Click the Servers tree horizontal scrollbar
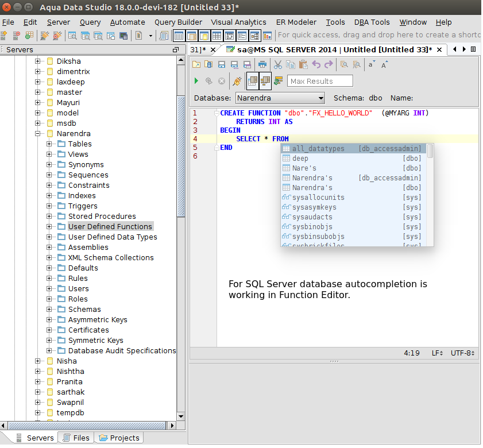The width and height of the screenshot is (483, 448). tap(87, 426)
